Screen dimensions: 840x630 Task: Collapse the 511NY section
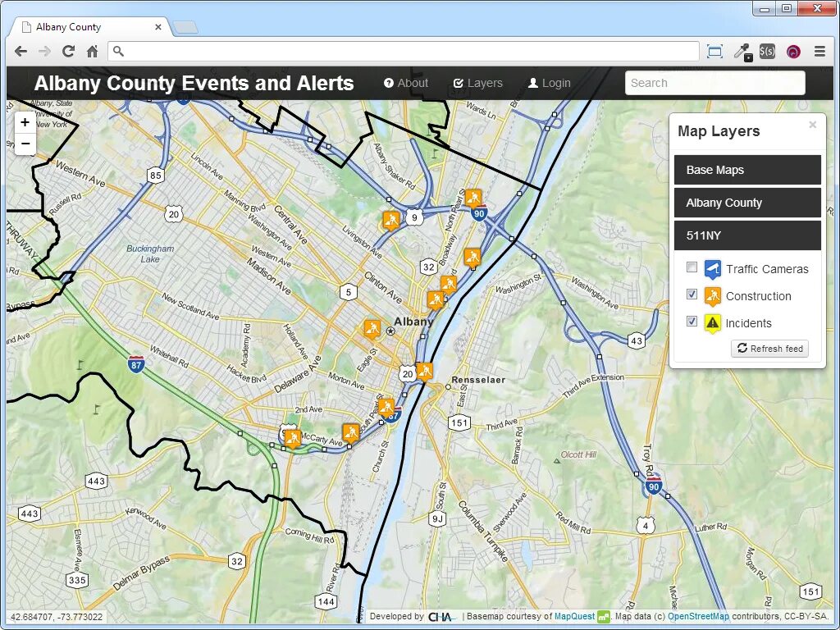(x=747, y=235)
